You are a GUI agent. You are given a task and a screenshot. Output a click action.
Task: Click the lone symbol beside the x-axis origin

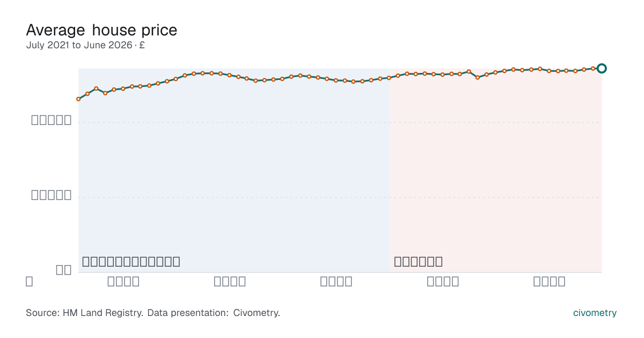[29, 281]
